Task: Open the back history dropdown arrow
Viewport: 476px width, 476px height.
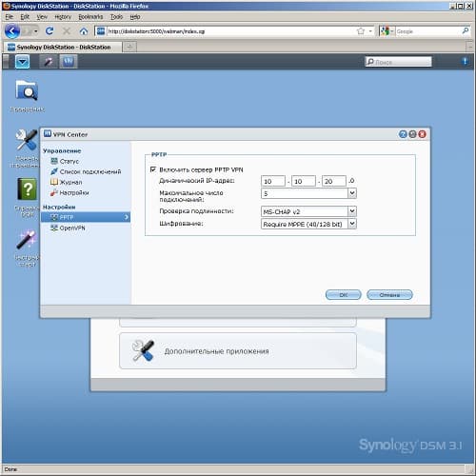Action: point(35,31)
